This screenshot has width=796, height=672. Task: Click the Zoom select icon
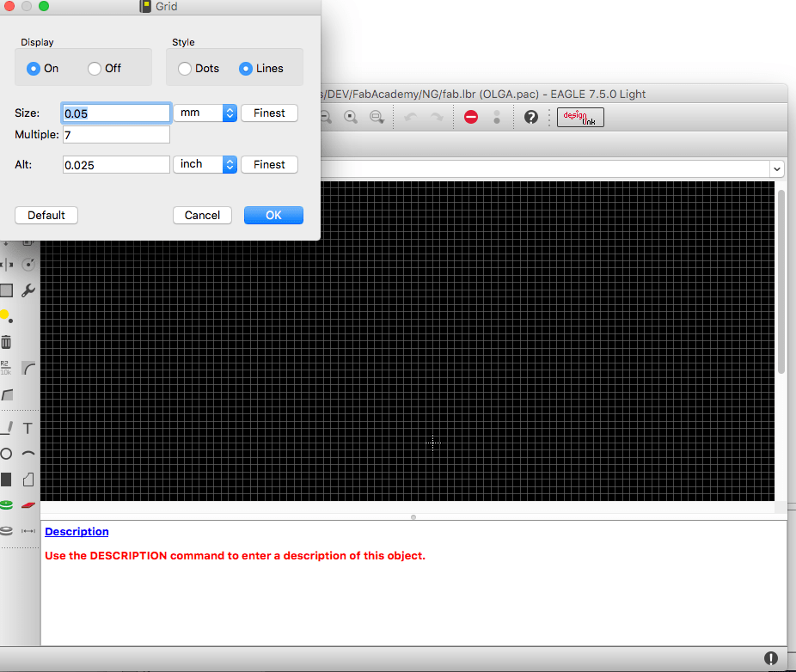377,117
